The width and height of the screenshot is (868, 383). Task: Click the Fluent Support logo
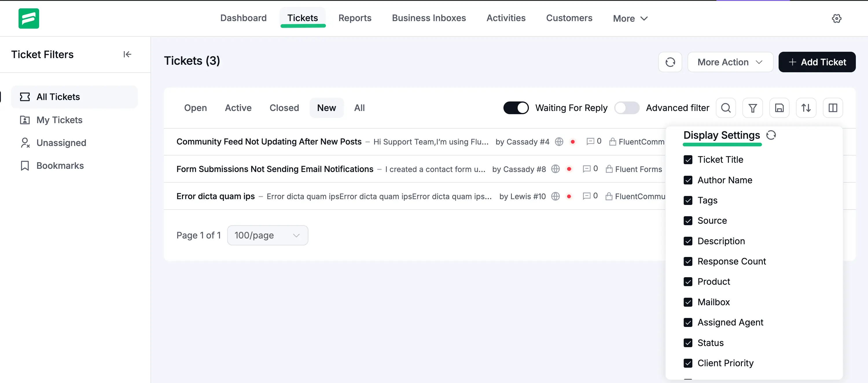(x=29, y=18)
